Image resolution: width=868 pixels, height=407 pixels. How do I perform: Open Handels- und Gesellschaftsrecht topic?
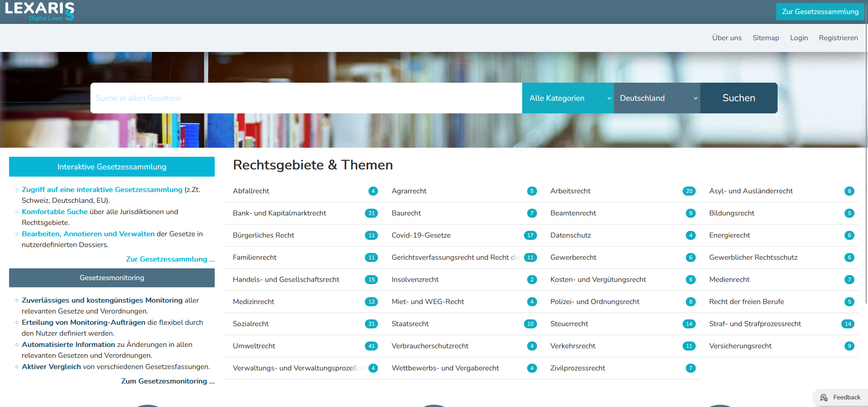(286, 280)
